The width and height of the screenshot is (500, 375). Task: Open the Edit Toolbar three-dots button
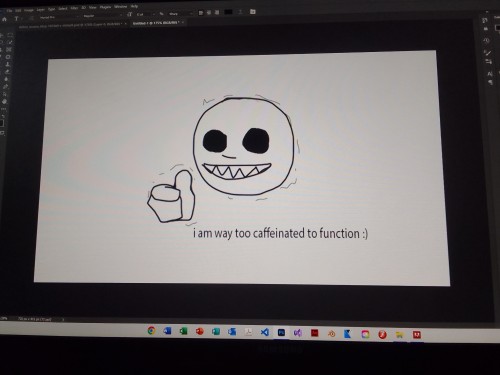pyautogui.click(x=4, y=109)
